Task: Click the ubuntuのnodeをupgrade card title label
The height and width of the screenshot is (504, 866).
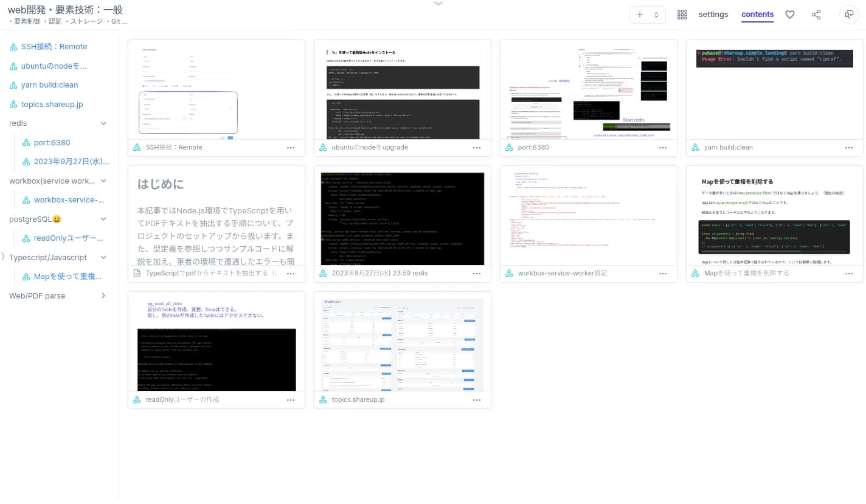Action: (x=370, y=148)
